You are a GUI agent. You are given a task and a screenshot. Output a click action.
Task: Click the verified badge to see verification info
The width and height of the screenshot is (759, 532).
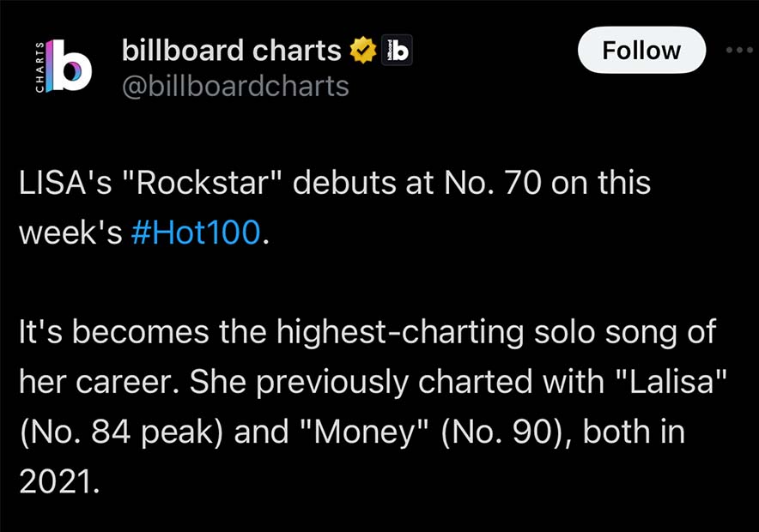coord(364,49)
